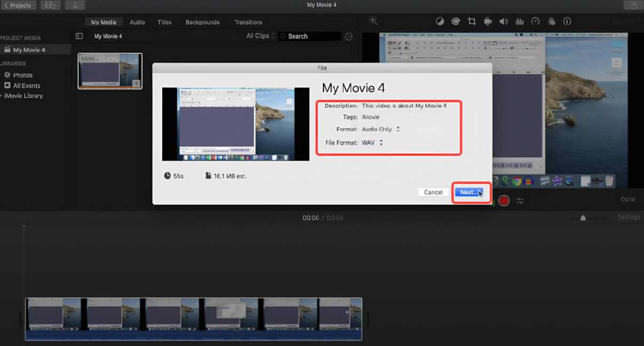Select the video clip in the timeline
The width and height of the screenshot is (644, 346).
194,319
